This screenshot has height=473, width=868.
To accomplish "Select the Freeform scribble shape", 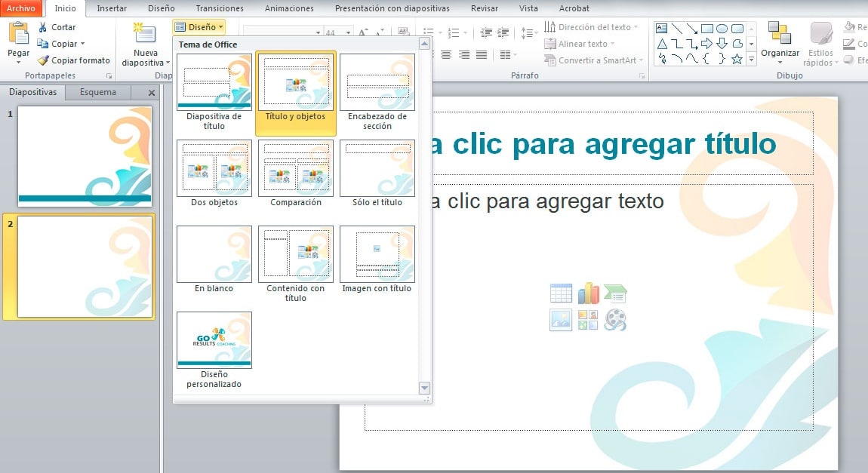I will pos(661,59).
